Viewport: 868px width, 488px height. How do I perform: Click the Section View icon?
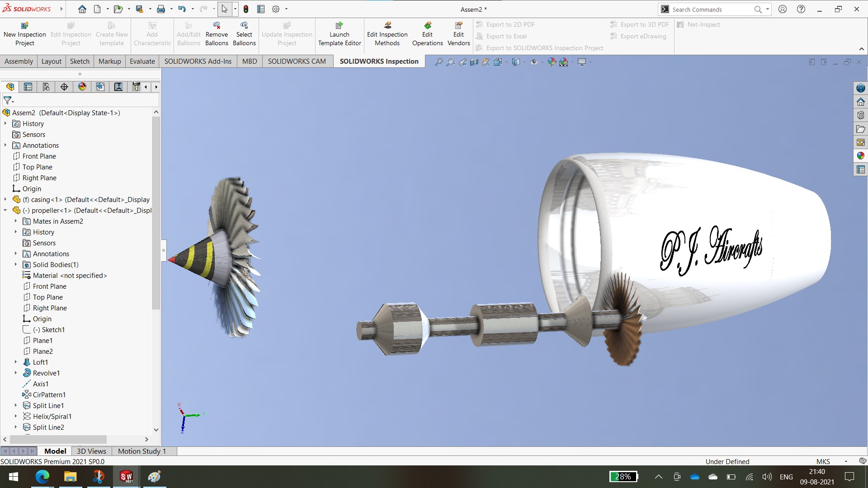[474, 62]
